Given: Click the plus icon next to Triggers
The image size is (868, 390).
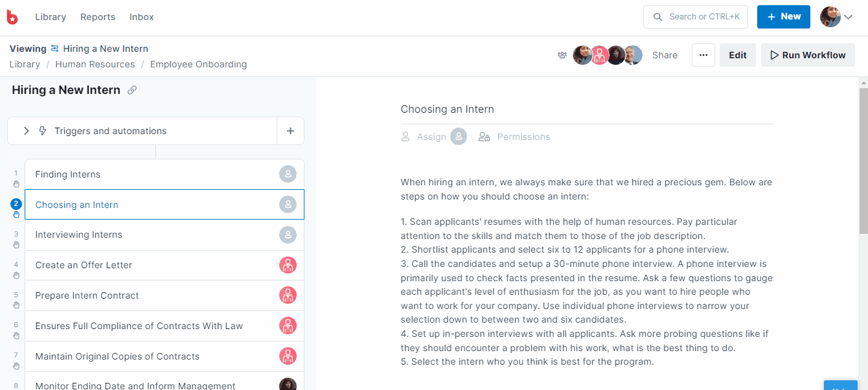Looking at the screenshot, I should point(290,131).
